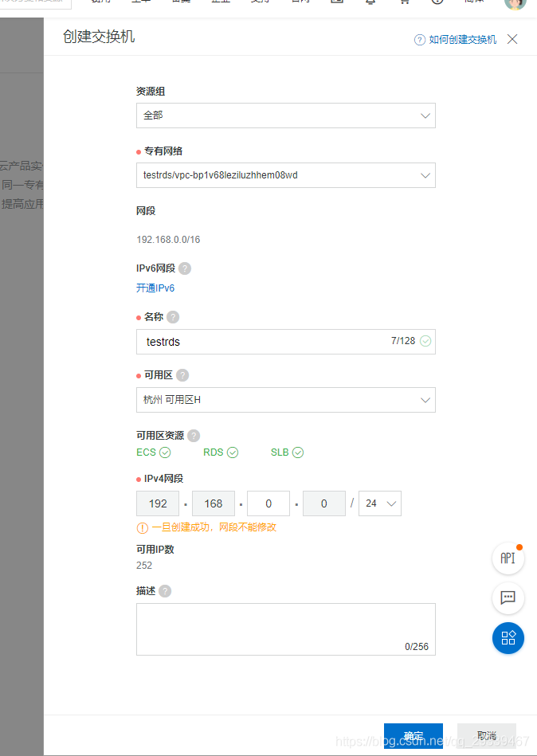Click the help icon next to IPv6网段
The height and width of the screenshot is (756, 537).
(x=185, y=268)
